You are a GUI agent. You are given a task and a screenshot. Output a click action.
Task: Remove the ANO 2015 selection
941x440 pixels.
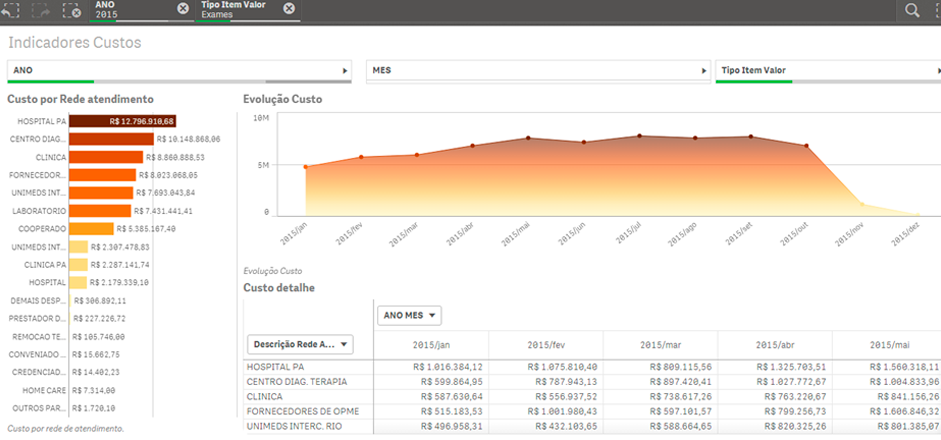pos(182,9)
